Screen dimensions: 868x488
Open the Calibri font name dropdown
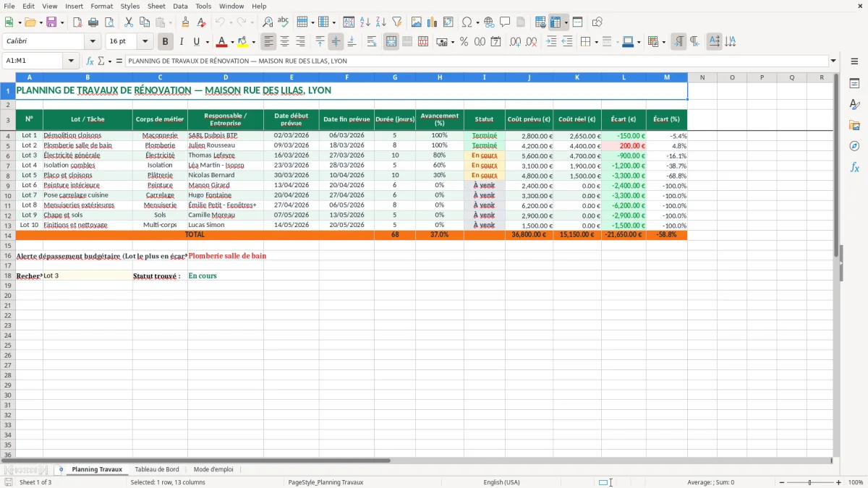coord(92,42)
